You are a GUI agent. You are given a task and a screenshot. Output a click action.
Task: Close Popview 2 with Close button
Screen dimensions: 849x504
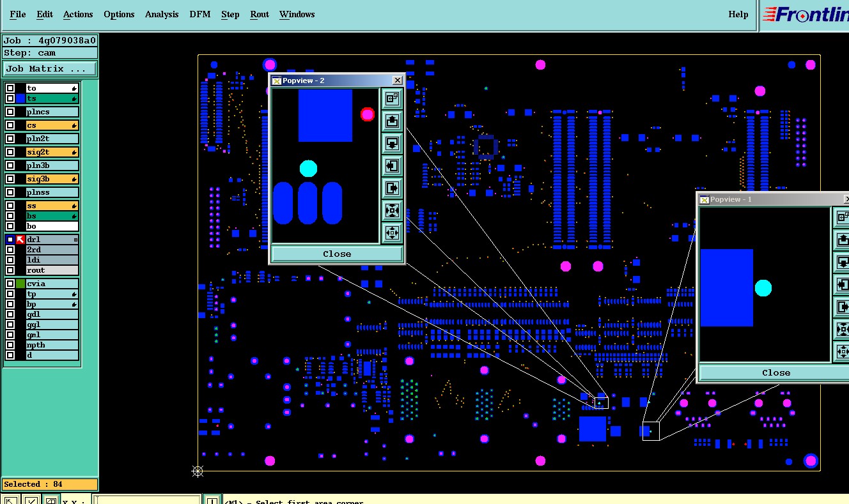coord(337,254)
